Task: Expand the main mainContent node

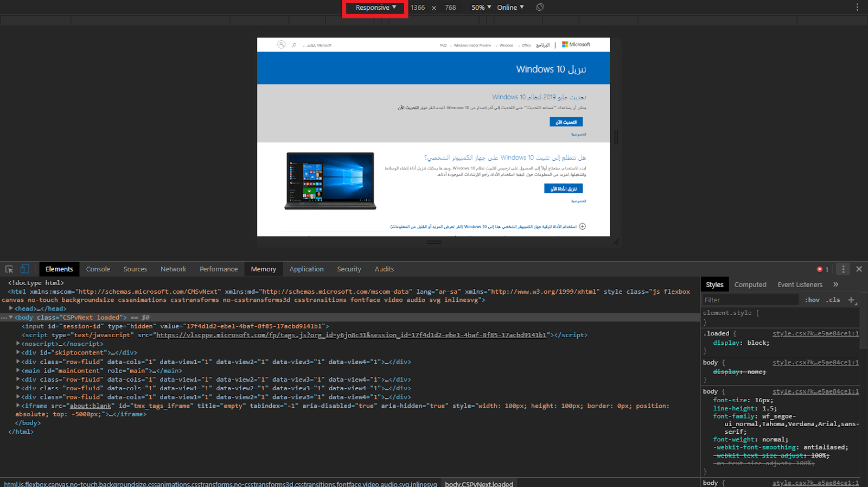Action: pos(18,370)
